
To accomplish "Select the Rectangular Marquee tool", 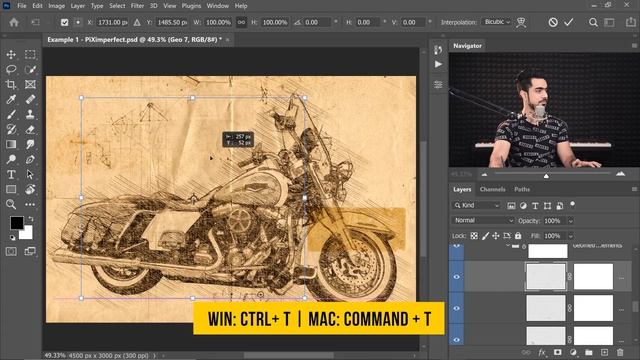I will coord(30,54).
